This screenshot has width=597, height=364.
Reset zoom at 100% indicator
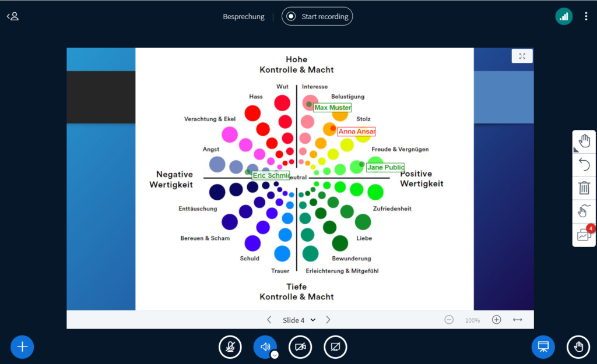tap(472, 320)
